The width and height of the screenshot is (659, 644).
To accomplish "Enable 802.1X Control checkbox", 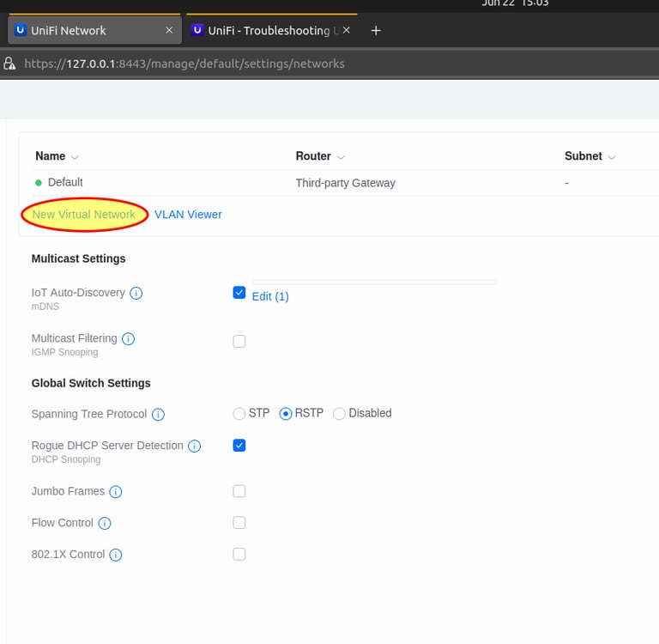I will pyautogui.click(x=239, y=554).
